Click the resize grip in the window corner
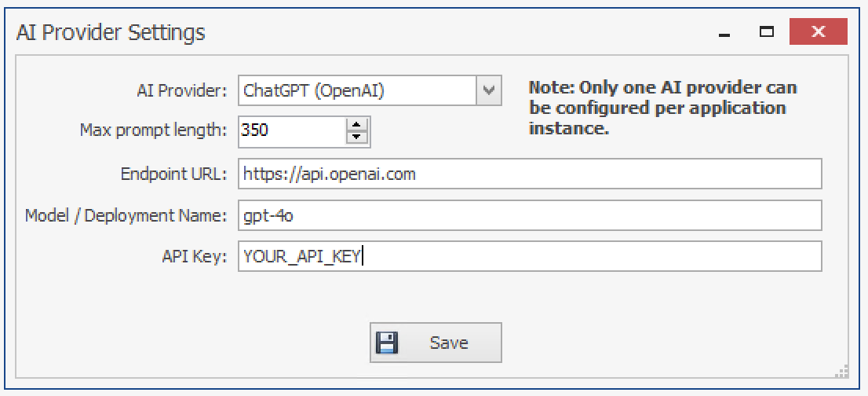This screenshot has width=868, height=396. tap(842, 370)
